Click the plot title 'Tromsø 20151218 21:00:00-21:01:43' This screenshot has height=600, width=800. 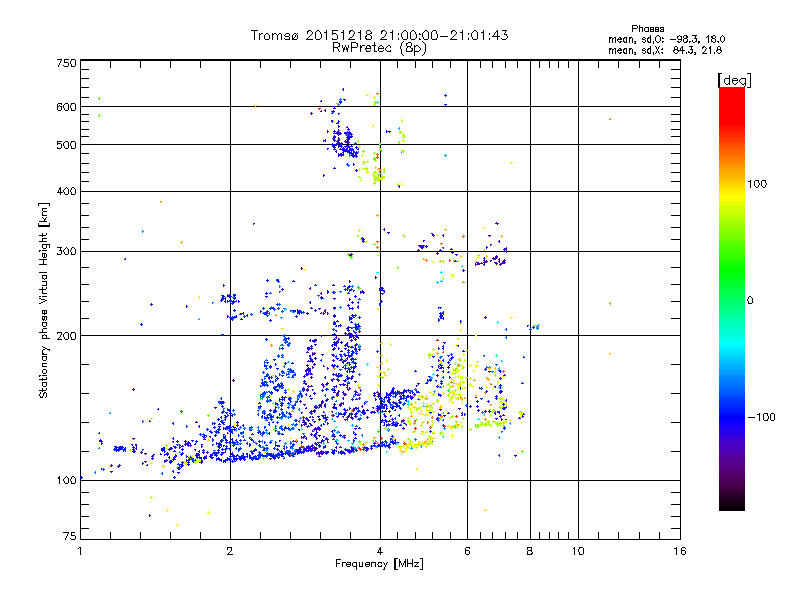(x=379, y=35)
